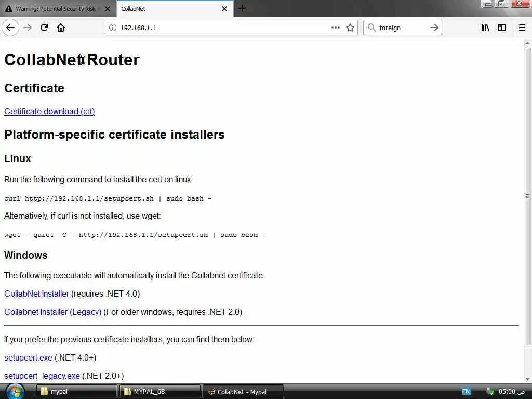Download the certificate (crt) link
The height and width of the screenshot is (399, 532).
pos(49,111)
